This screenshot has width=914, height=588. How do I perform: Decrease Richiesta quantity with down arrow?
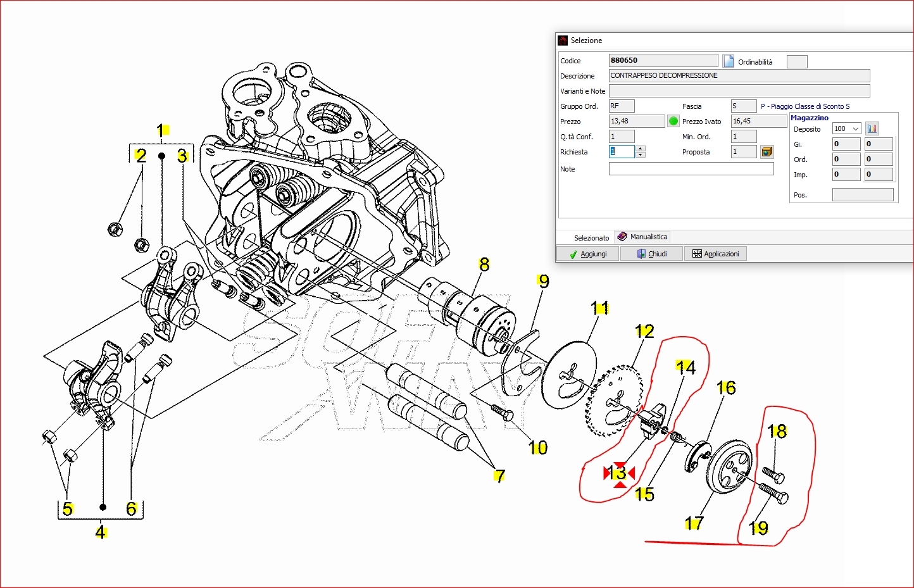(641, 155)
